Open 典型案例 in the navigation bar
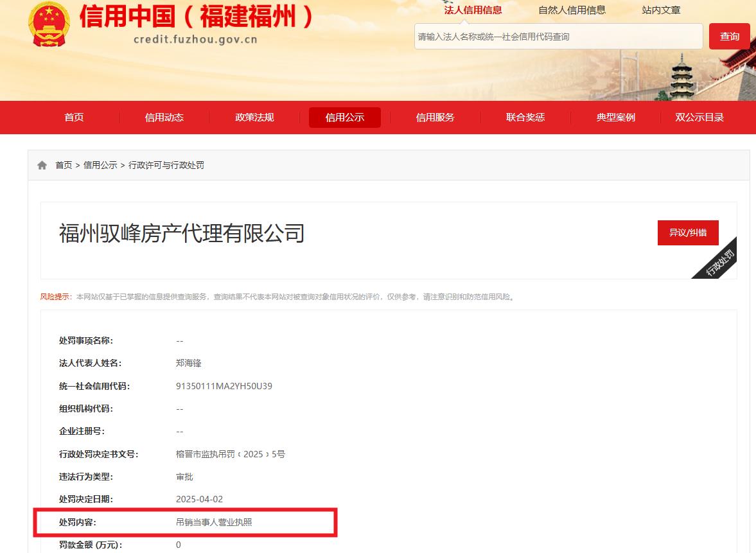The image size is (756, 553). click(x=615, y=118)
